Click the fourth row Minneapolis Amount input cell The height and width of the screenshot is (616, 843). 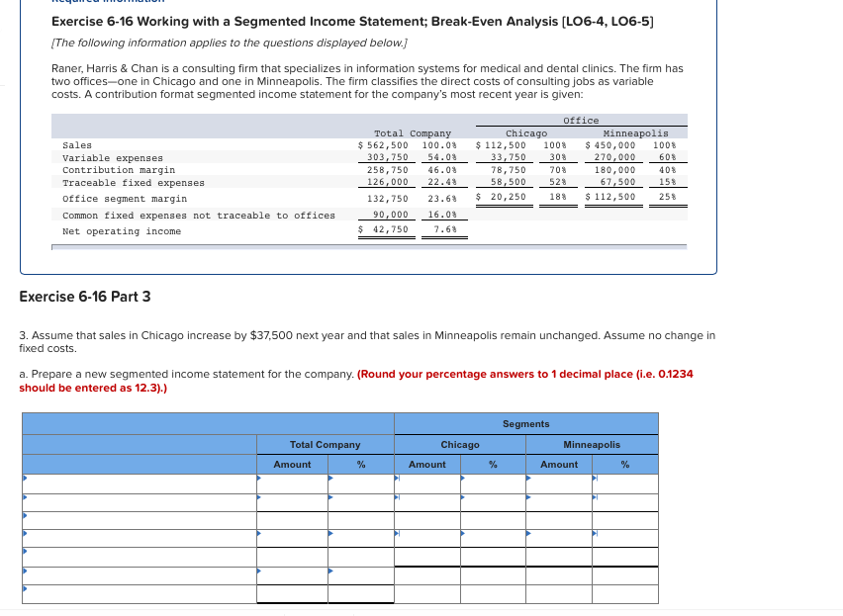coord(559,532)
